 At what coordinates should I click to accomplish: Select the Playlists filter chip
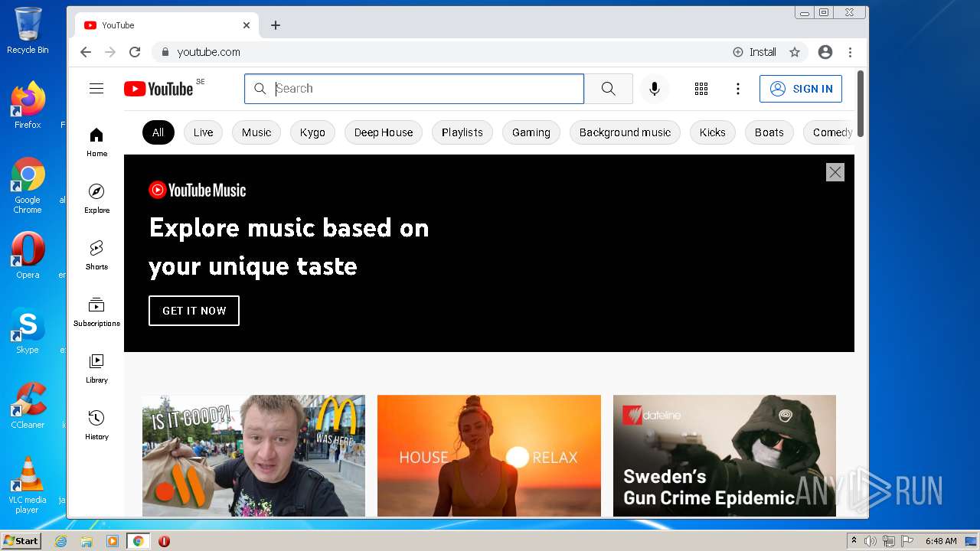[x=462, y=132]
